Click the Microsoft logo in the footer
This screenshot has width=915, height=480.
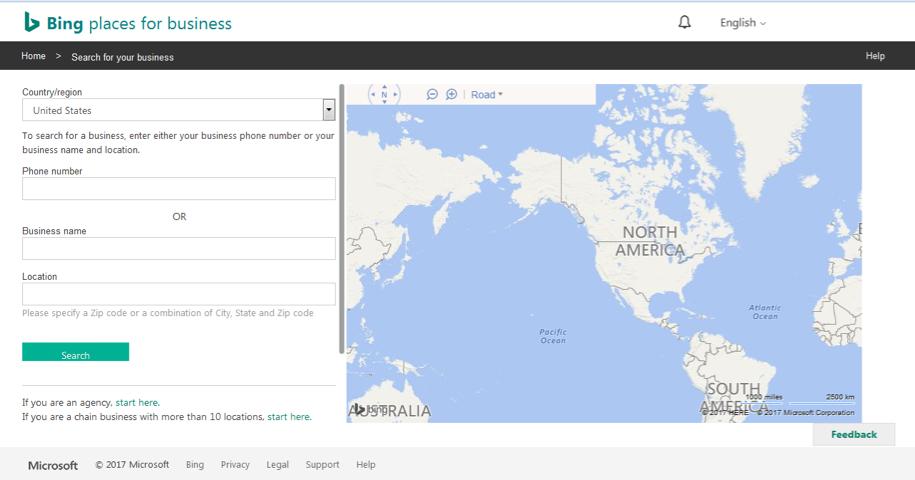click(x=53, y=465)
